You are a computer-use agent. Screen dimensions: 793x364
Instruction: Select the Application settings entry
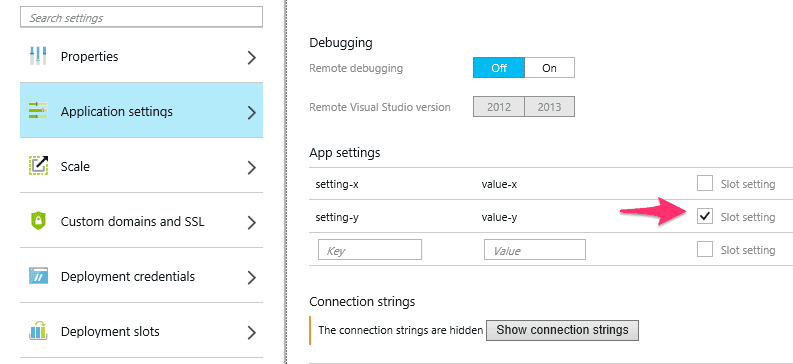pos(142,110)
